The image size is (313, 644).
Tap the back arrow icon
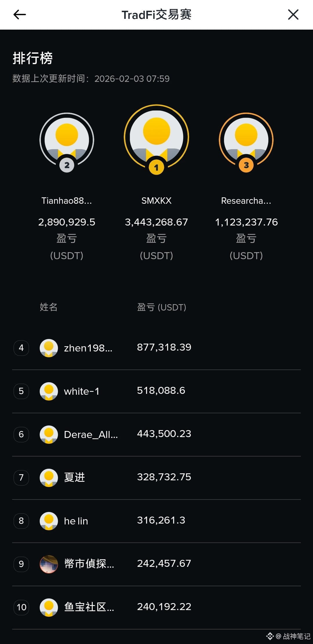(x=20, y=15)
